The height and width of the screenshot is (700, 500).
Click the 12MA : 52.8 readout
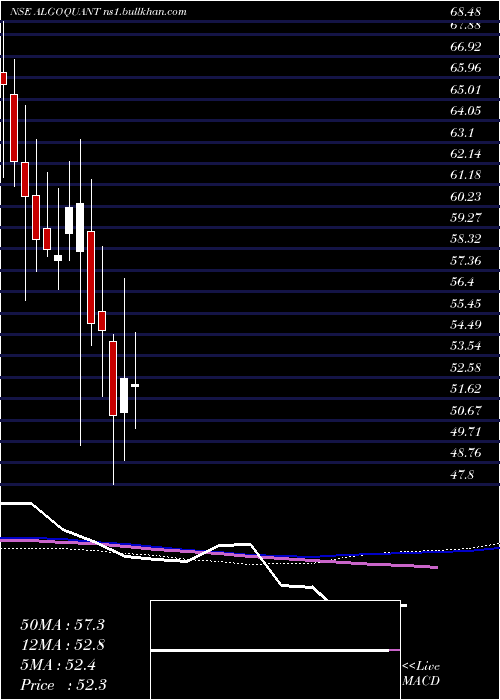[x=62, y=645]
